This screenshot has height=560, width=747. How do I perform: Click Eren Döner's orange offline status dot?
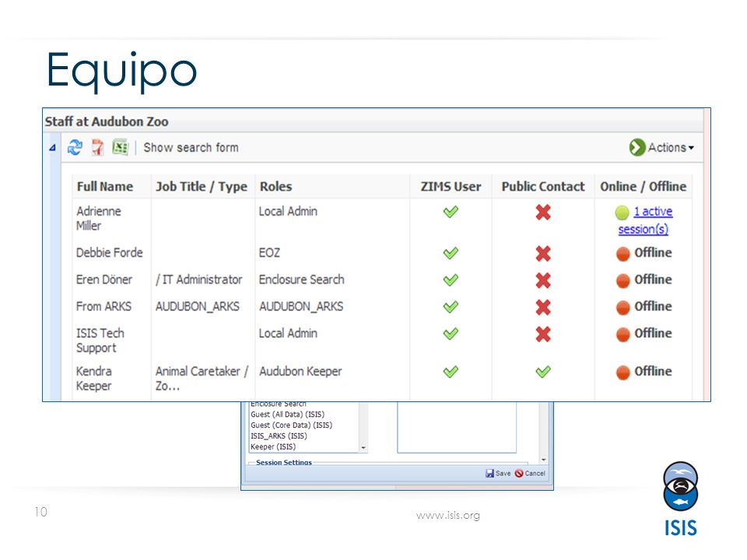click(x=623, y=281)
